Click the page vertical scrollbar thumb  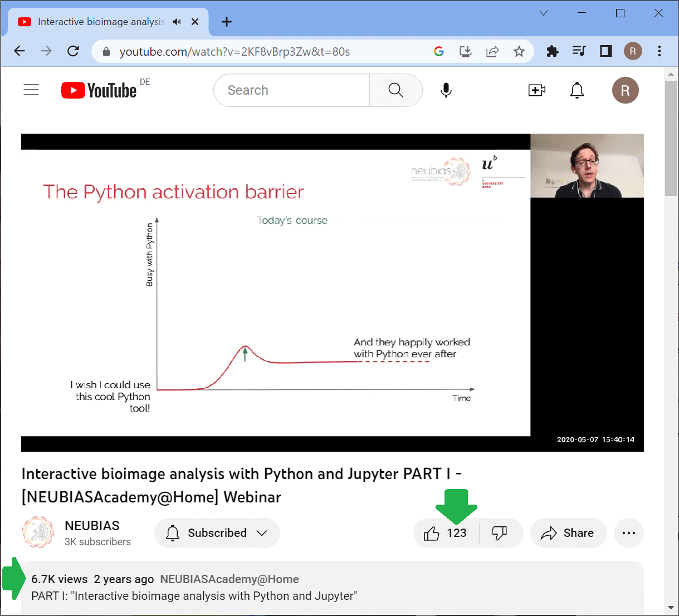tap(671, 138)
